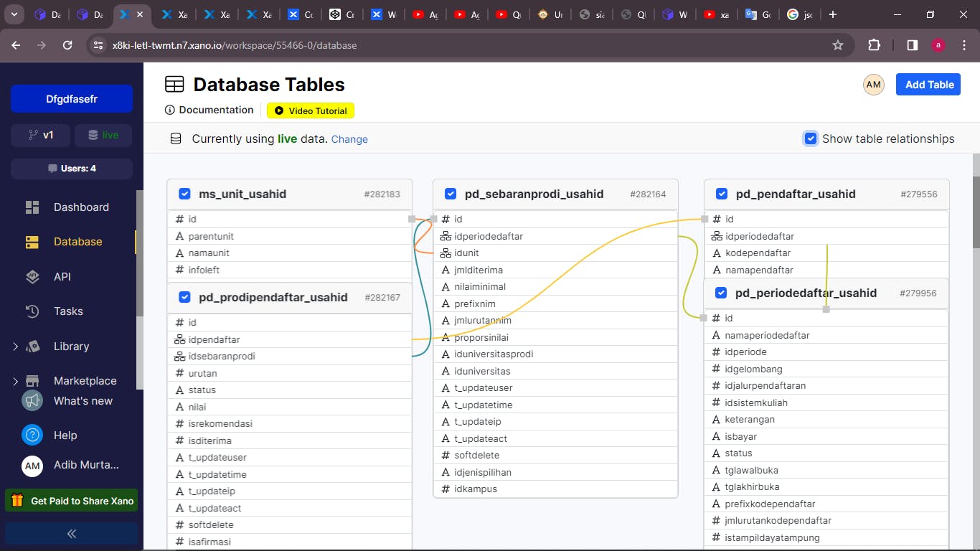Click the Help question mark icon
Viewport: 980px width, 551px height.
point(32,435)
